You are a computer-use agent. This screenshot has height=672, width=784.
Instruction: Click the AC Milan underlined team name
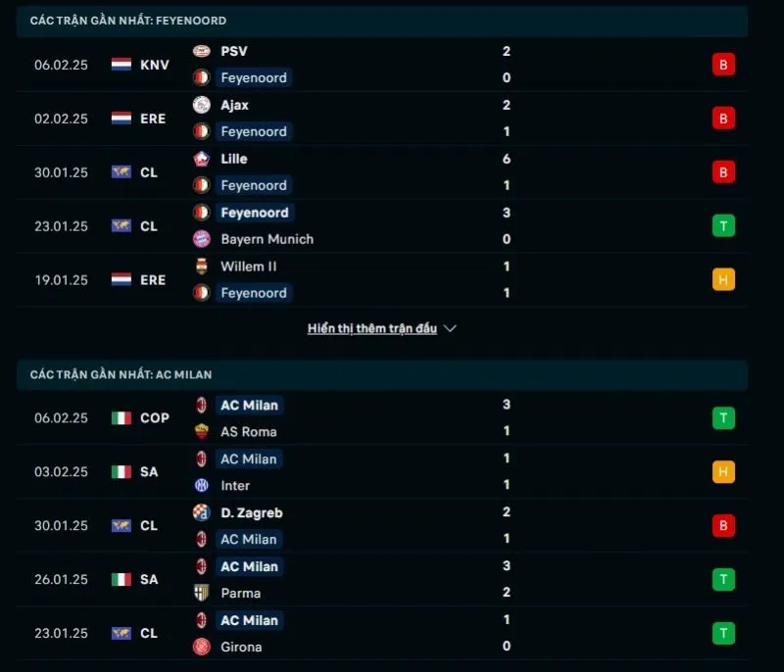tap(249, 405)
